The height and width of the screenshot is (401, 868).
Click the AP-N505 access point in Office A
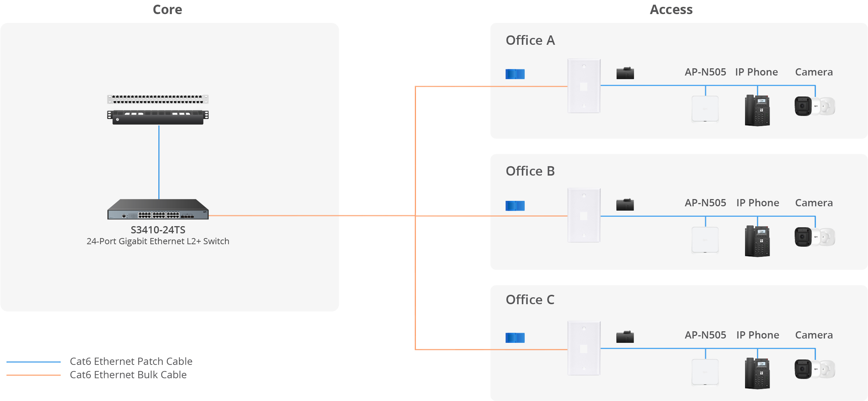[705, 109]
